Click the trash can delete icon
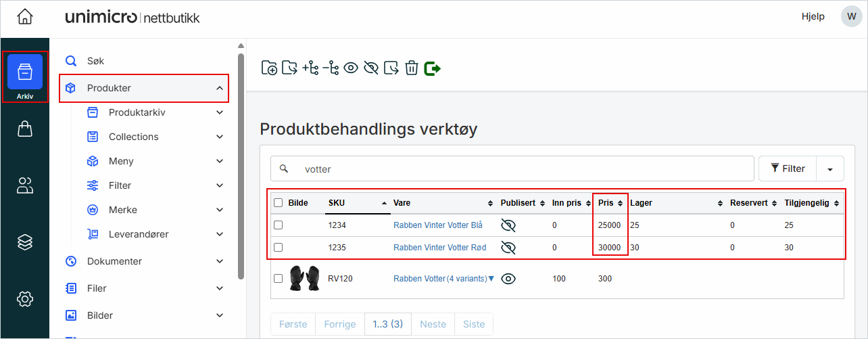Viewport: 868px width, 339px height. 412,68
